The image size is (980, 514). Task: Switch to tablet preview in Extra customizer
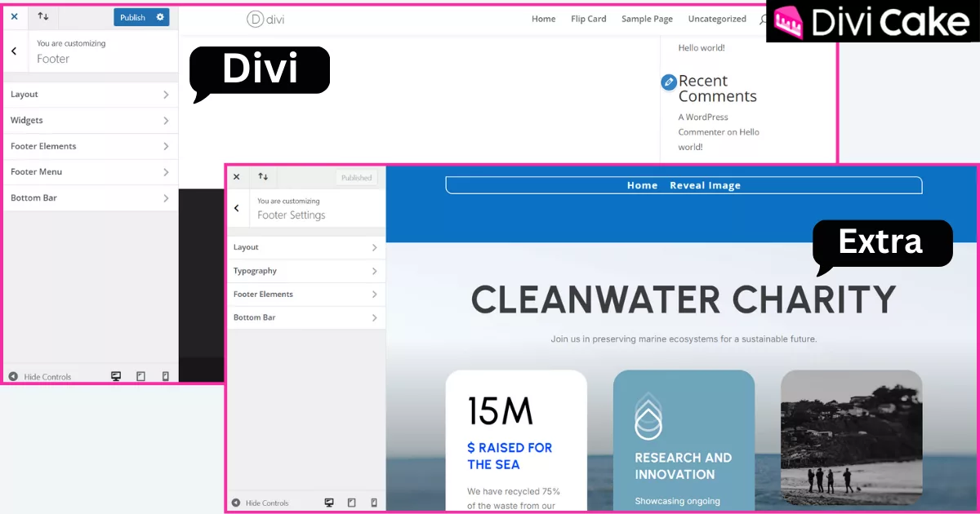(x=352, y=503)
